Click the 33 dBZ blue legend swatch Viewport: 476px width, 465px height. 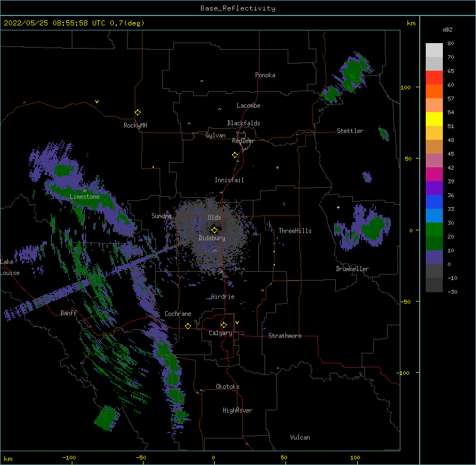click(x=434, y=202)
